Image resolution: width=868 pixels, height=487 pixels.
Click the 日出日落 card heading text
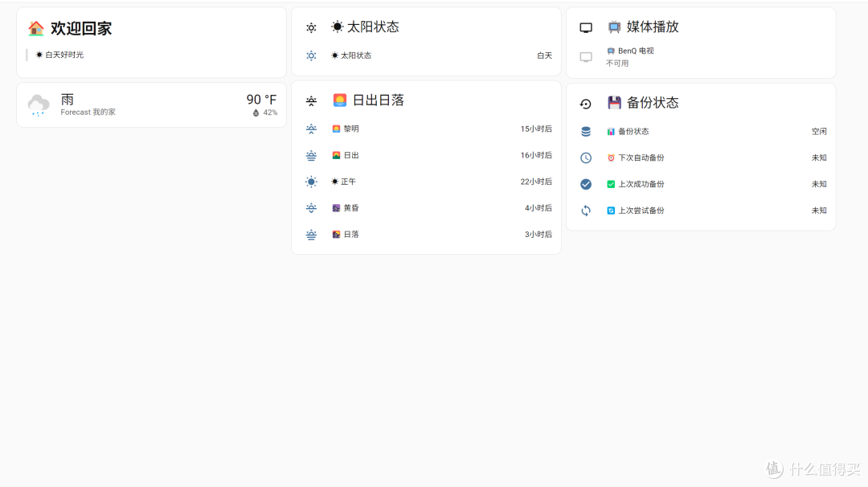coord(378,100)
